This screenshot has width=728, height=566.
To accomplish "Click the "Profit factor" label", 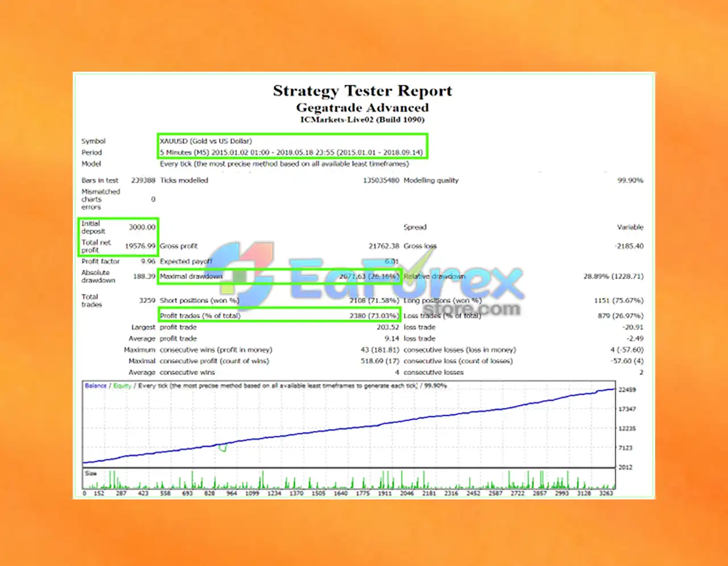I will click(101, 262).
